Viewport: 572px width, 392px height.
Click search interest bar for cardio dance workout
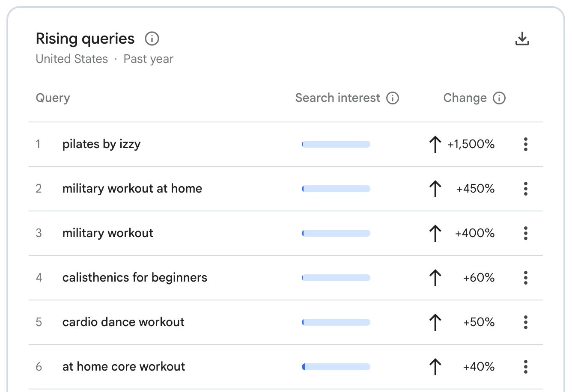tap(336, 322)
